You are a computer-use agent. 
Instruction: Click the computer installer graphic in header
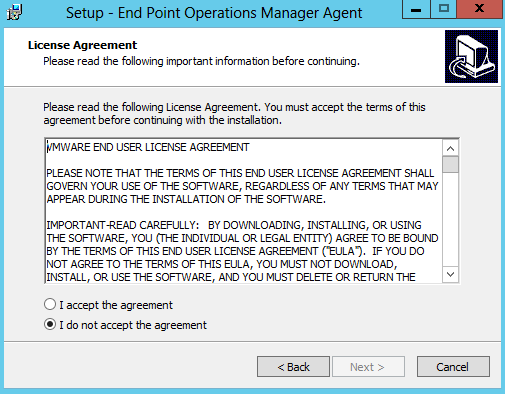(471, 56)
